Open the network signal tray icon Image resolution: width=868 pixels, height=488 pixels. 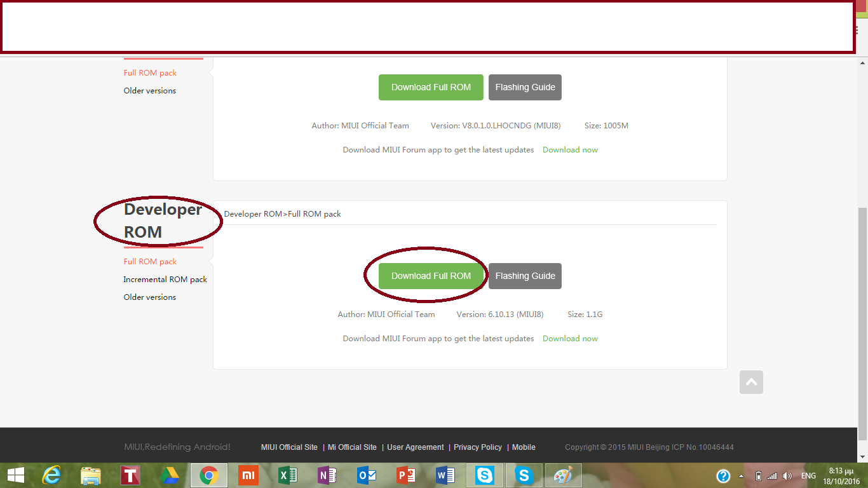772,476
